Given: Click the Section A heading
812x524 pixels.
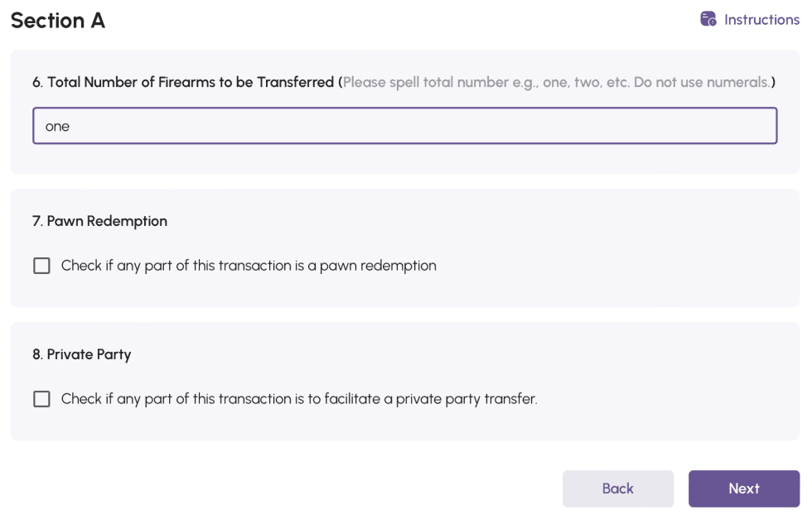Looking at the screenshot, I should click(x=57, y=21).
